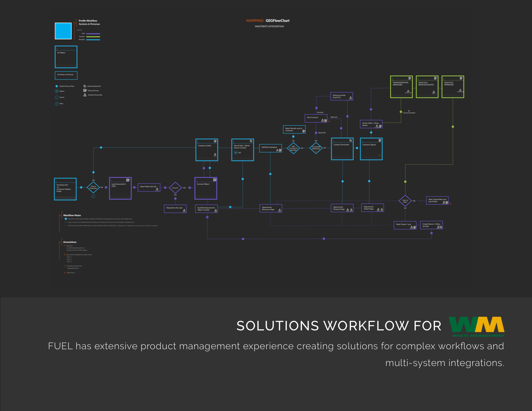Click automated icon in New Profile / Waste Stream node
532x411 pixels.
click(251, 141)
